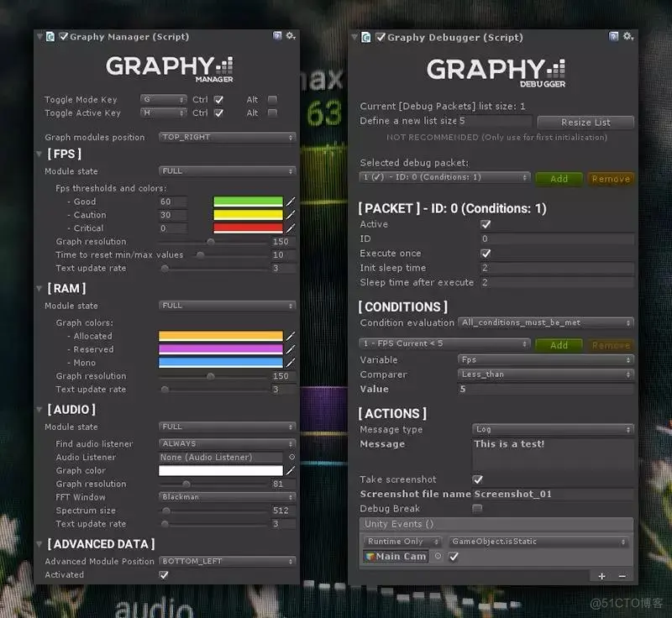Toggle Alt for Toggle Mode Key
Screen dimensions: 672x618
tap(272, 99)
